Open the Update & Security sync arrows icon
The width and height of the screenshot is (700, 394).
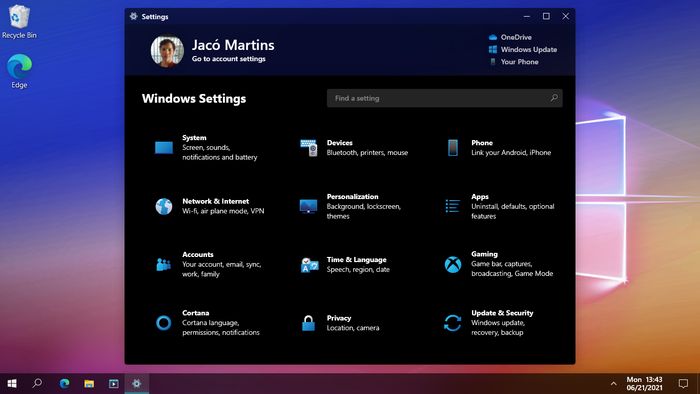pos(453,323)
